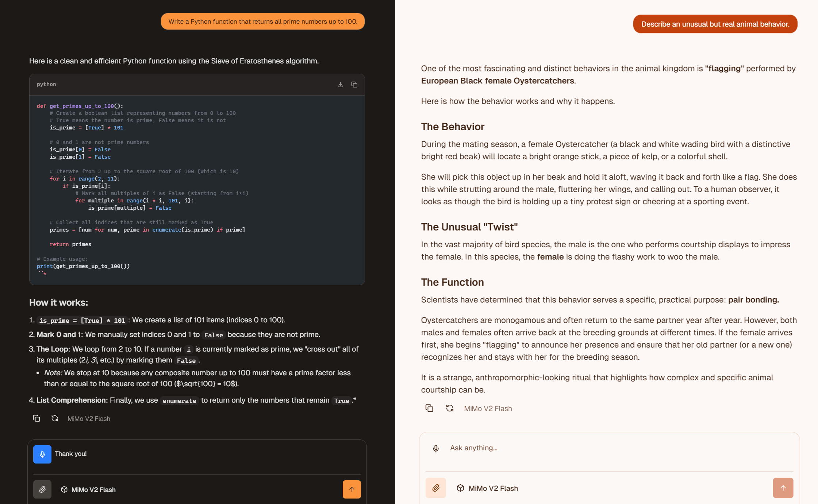Copy the Python code block
Screen dimensions: 818x504
(x=354, y=85)
